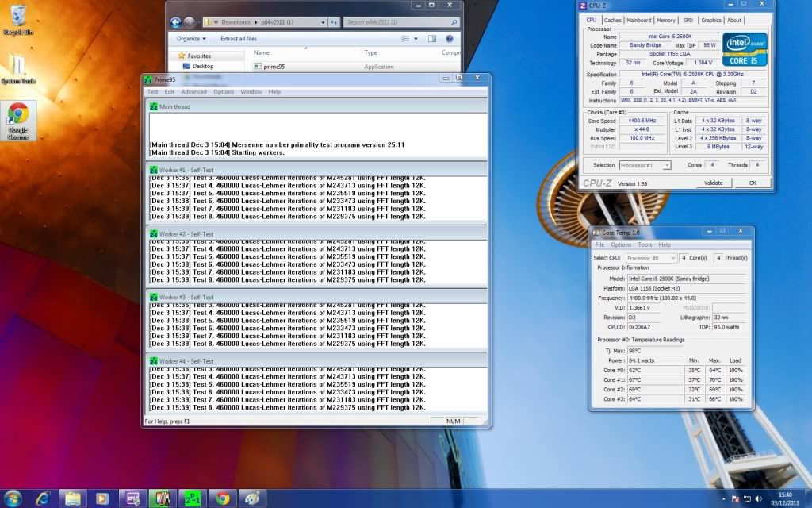812x508 pixels.
Task: Click the Explorer forward arrow button
Action: (190, 22)
